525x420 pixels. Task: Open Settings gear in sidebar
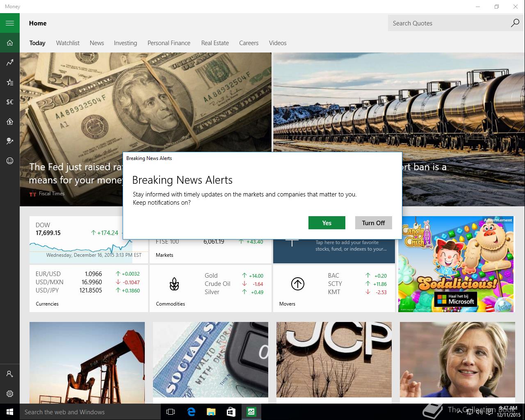[10, 394]
